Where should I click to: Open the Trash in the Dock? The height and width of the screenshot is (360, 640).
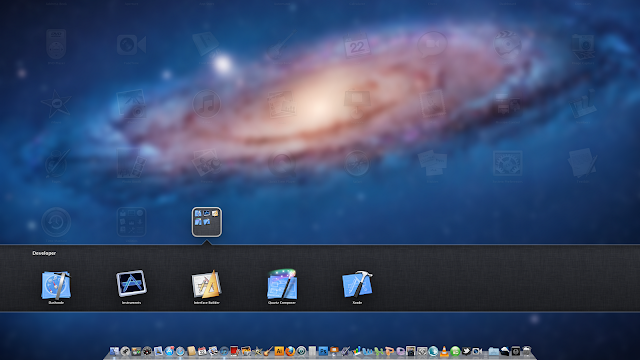[x=527, y=351]
